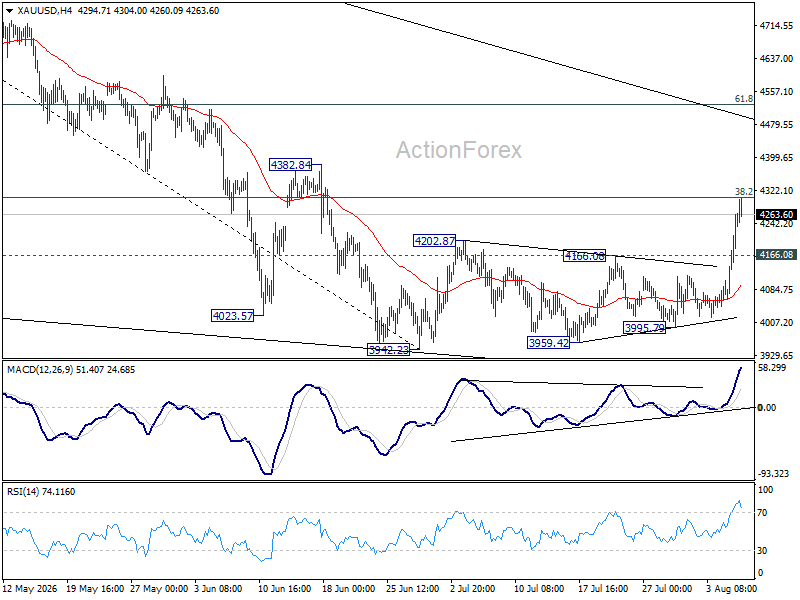The height and width of the screenshot is (600, 800).
Task: Click the 4007.20 price axis value
Action: click(x=776, y=322)
